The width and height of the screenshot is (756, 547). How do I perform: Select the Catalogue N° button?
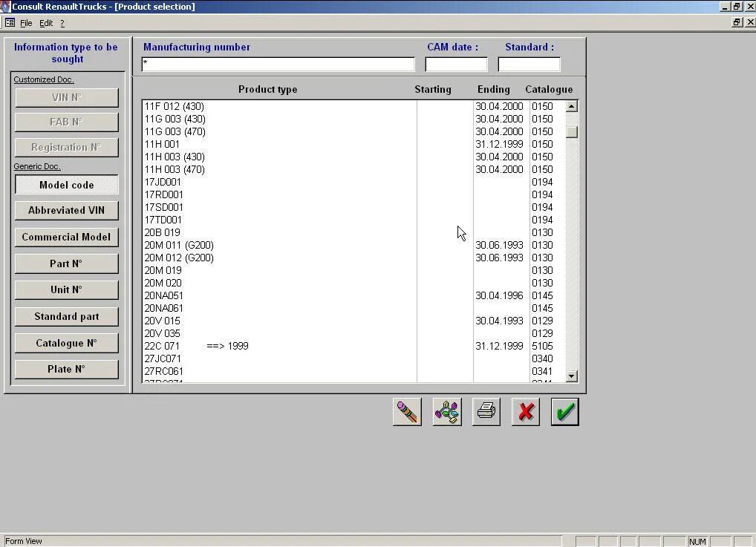67,343
